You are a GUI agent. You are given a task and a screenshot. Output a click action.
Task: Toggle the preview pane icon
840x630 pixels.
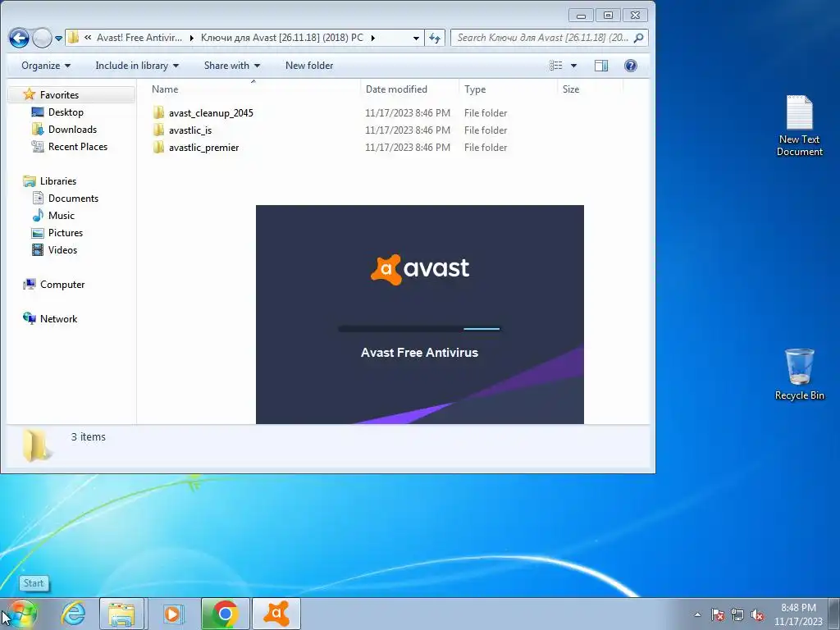pyautogui.click(x=601, y=66)
